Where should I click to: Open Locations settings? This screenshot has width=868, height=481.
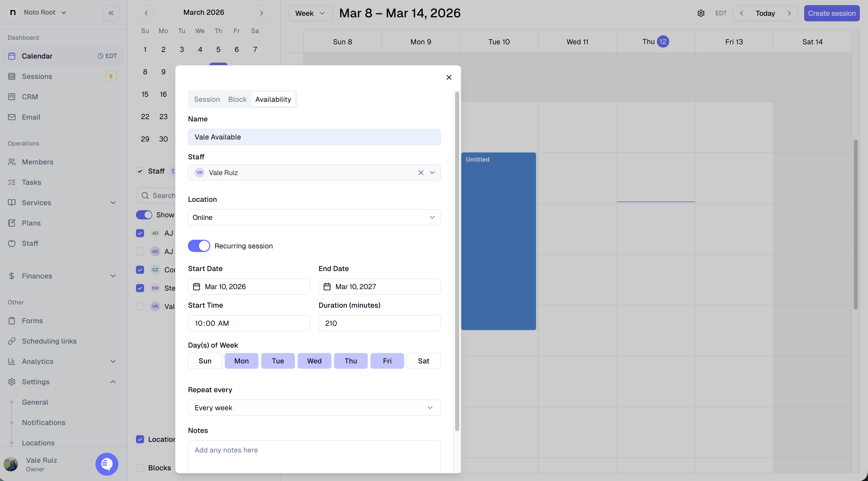click(x=38, y=443)
